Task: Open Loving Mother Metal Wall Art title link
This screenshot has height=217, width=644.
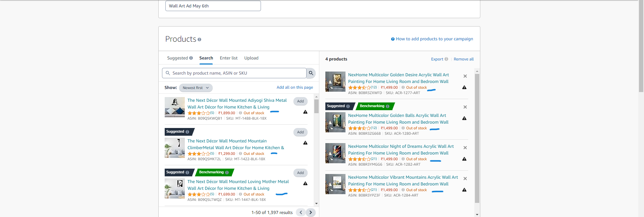Action: [238, 185]
